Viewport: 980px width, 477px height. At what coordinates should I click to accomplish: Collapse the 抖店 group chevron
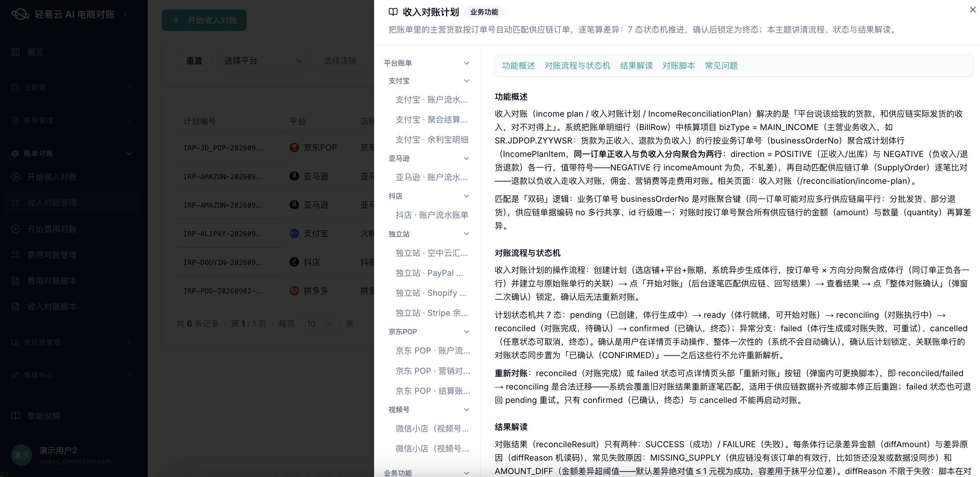click(x=466, y=196)
